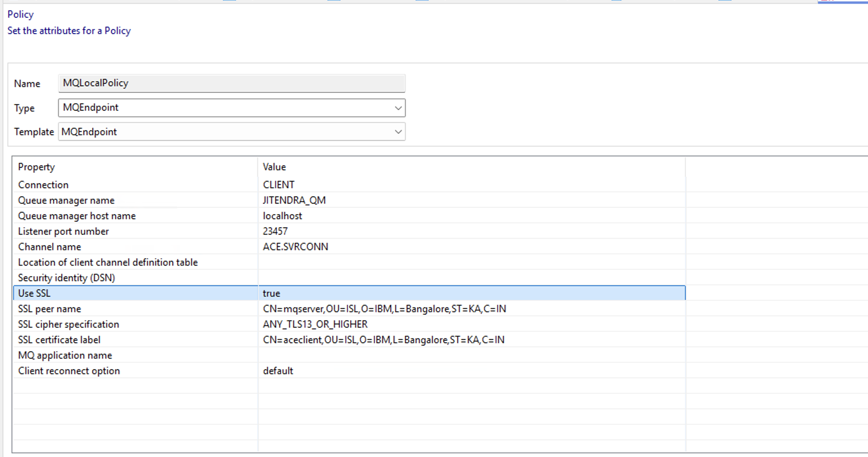Expand the Template dropdown arrow
This screenshot has height=457, width=868.
[398, 132]
